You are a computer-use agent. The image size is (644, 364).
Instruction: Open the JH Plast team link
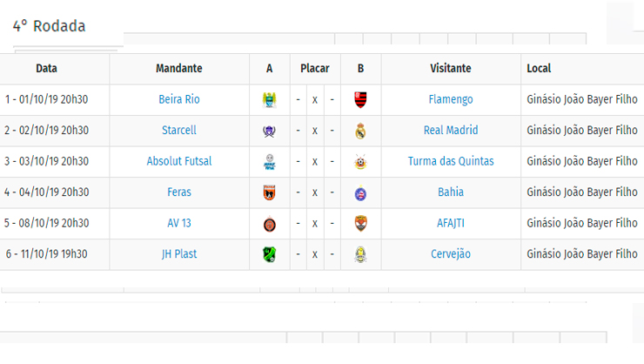pos(179,254)
